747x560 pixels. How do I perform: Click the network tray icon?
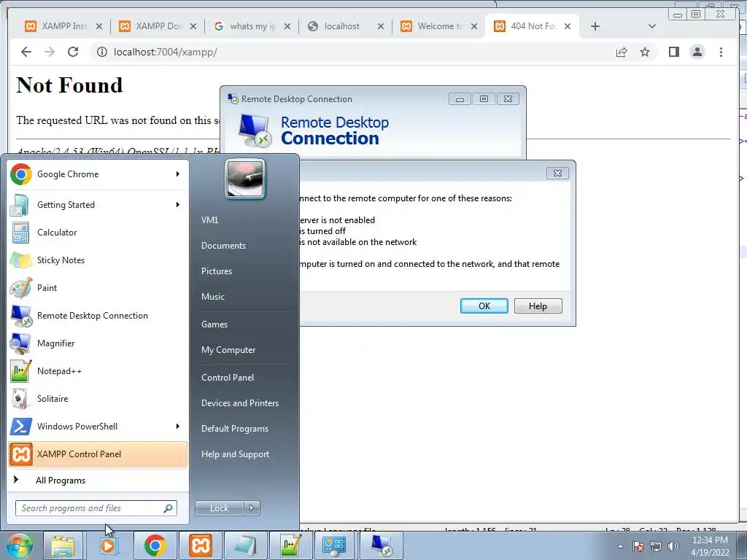656,546
